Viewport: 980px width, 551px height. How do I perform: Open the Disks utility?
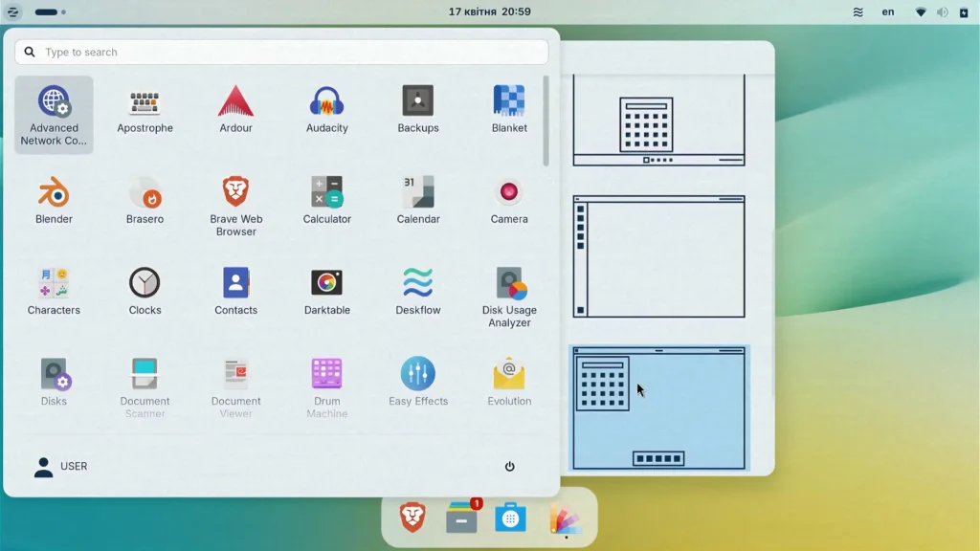pyautogui.click(x=54, y=383)
